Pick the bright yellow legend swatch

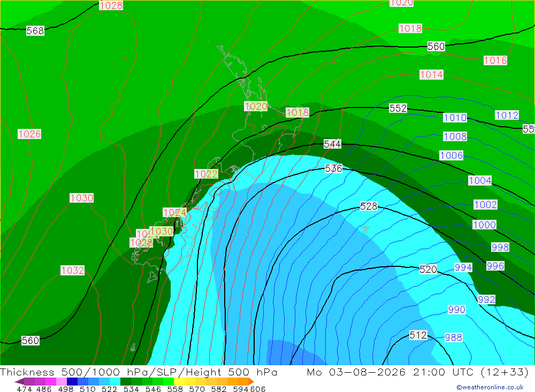[x=179, y=381]
